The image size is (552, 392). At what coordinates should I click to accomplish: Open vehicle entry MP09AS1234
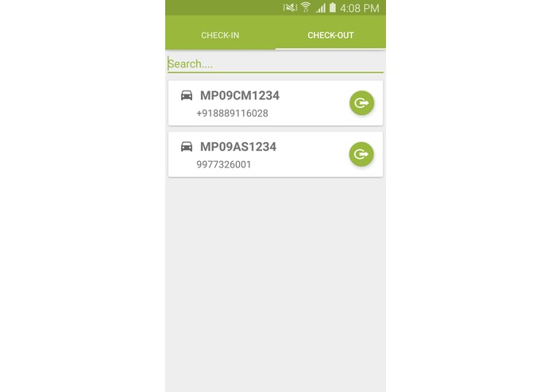coord(238,147)
